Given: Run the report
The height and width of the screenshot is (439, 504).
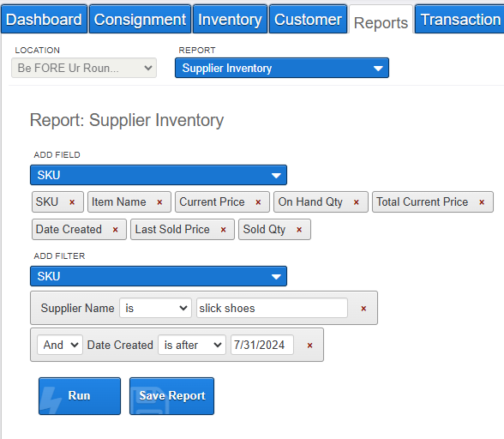Looking at the screenshot, I should click(80, 396).
